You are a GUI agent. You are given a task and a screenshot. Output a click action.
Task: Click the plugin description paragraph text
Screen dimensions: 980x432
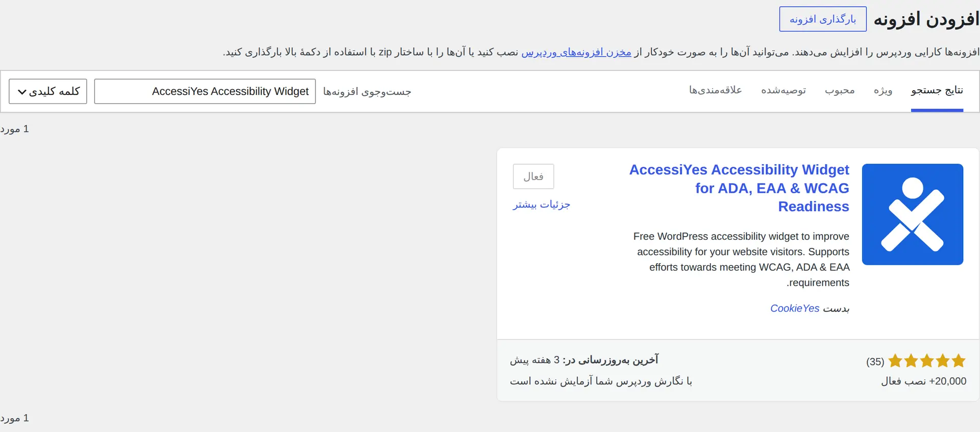pyautogui.click(x=741, y=259)
